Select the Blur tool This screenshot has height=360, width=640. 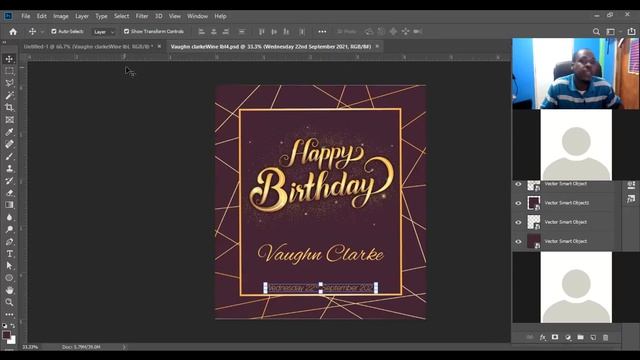tap(9, 217)
